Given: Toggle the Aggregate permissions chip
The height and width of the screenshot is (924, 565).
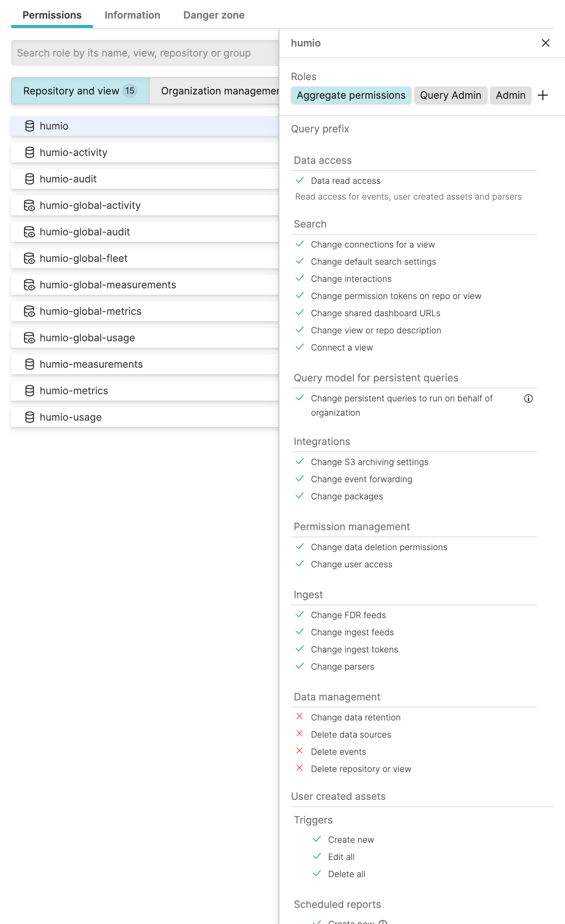Looking at the screenshot, I should [351, 95].
